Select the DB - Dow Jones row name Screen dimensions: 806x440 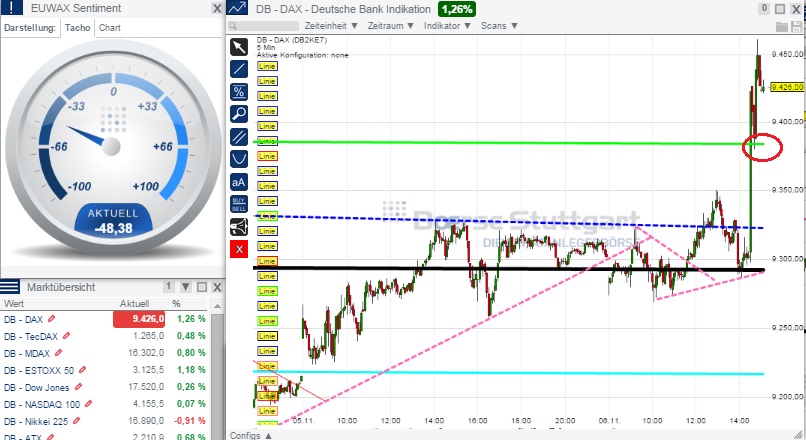click(x=36, y=387)
